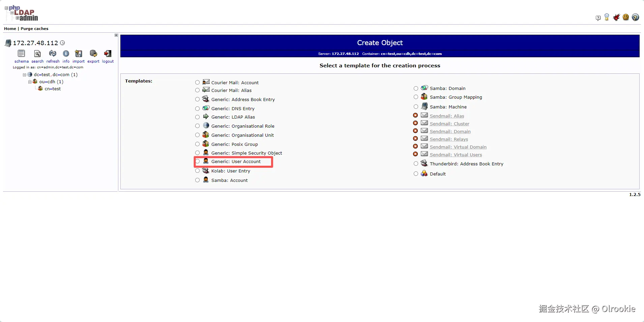This screenshot has height=322, width=644.
Task: Click the Sendmail: Virtual Domain label
Action: click(x=458, y=147)
